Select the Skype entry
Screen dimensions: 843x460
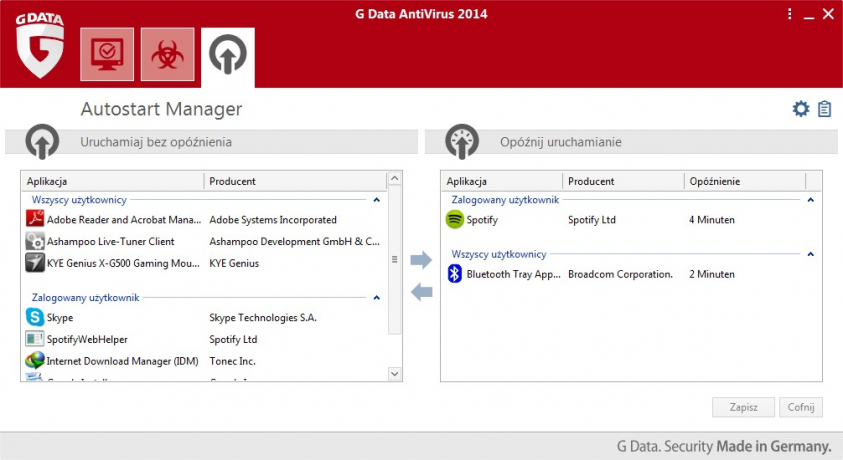click(x=204, y=318)
